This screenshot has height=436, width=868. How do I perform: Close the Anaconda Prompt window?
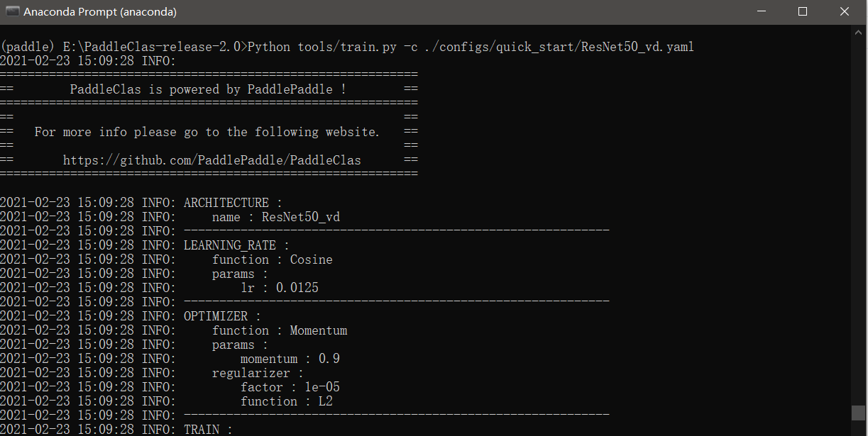tap(844, 11)
